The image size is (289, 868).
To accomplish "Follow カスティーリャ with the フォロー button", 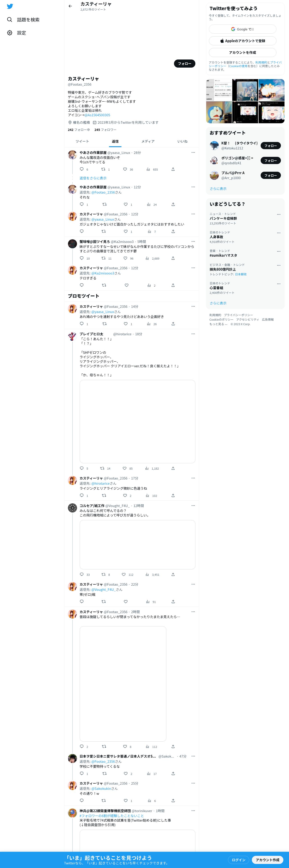I will [x=185, y=63].
